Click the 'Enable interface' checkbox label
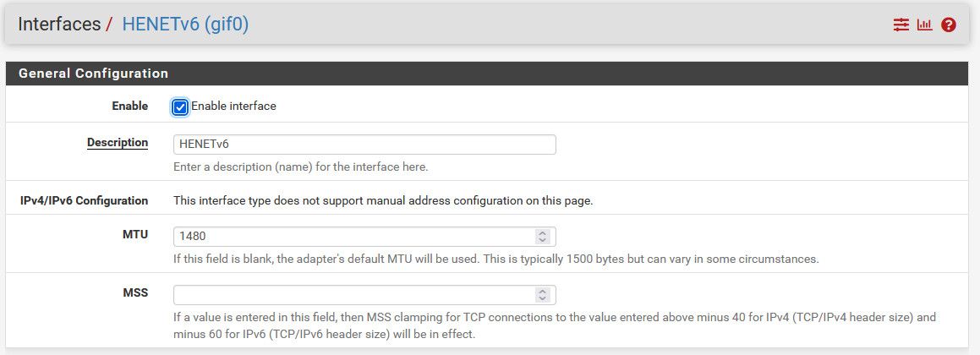This screenshot has height=355, width=980. [x=233, y=106]
